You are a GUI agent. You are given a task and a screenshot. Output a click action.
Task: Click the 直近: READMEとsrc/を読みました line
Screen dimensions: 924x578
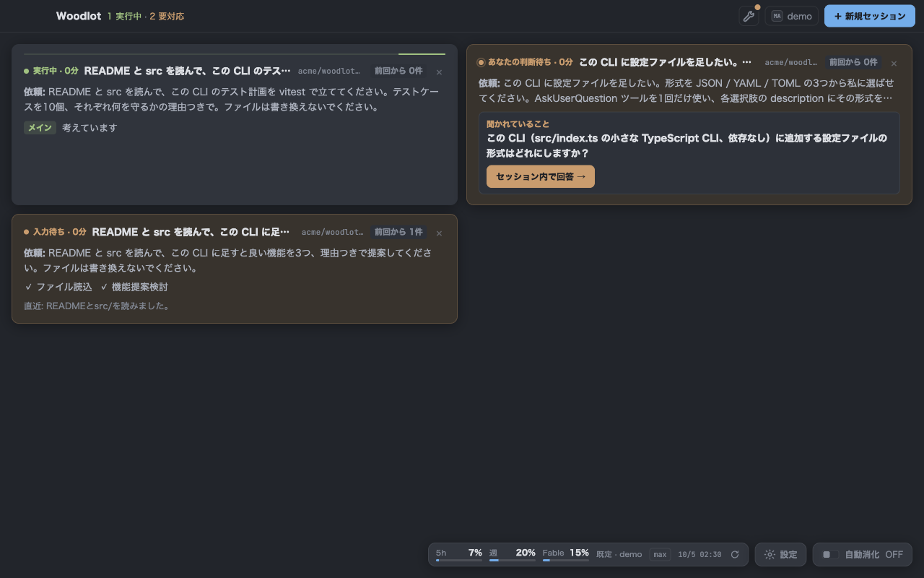pos(97,306)
